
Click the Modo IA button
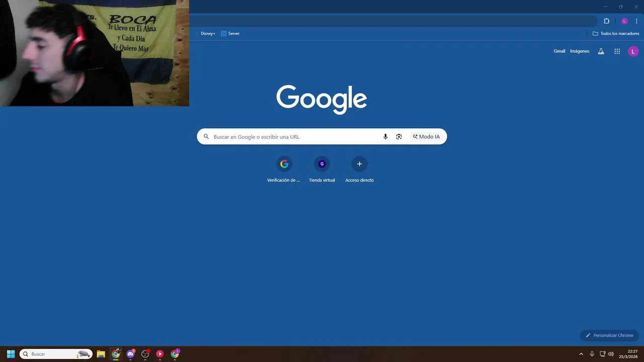427,137
